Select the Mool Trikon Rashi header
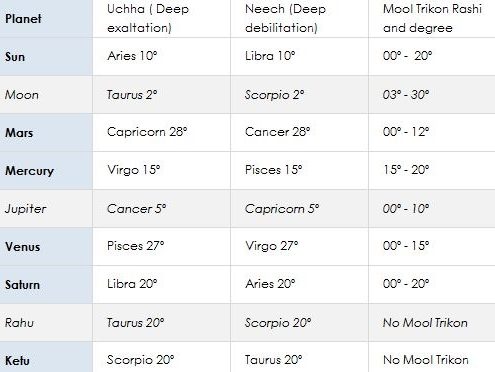This screenshot has height=372, width=495. click(x=432, y=18)
